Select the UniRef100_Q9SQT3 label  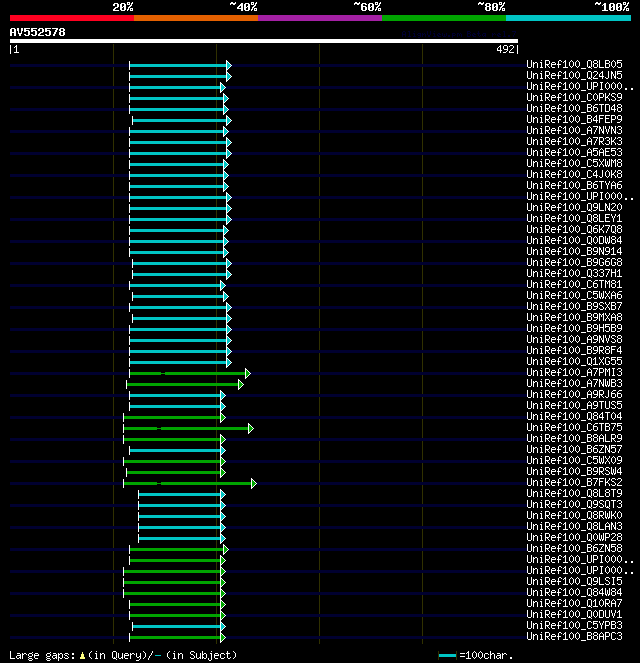click(574, 504)
